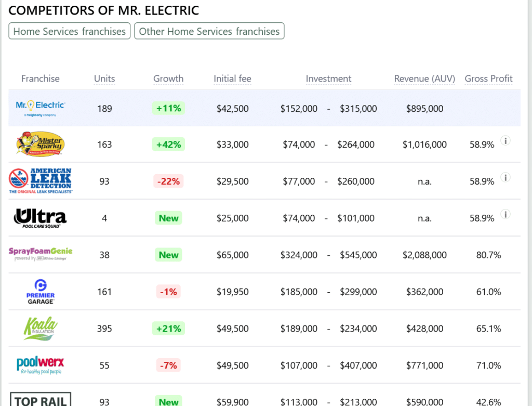Click the $42,500 initial fee
This screenshot has height=406, width=532.
232,109
